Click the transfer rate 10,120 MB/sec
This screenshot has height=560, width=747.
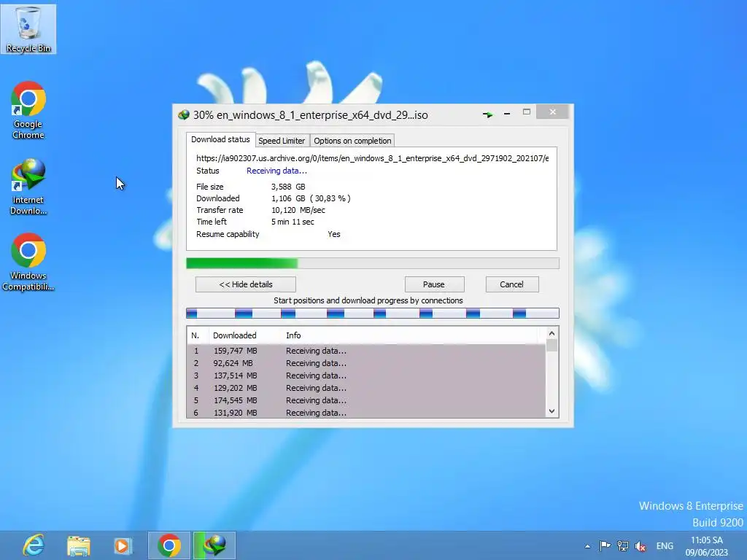coord(298,210)
